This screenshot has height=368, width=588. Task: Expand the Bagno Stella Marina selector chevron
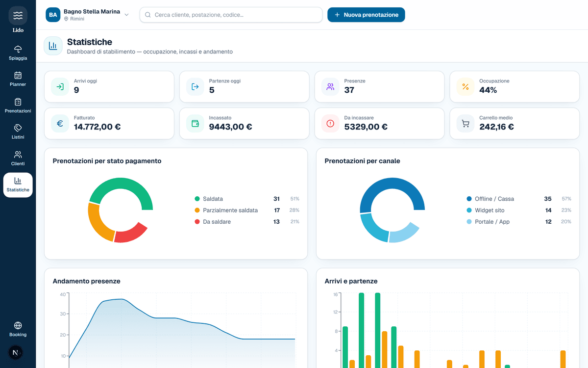pyautogui.click(x=126, y=15)
